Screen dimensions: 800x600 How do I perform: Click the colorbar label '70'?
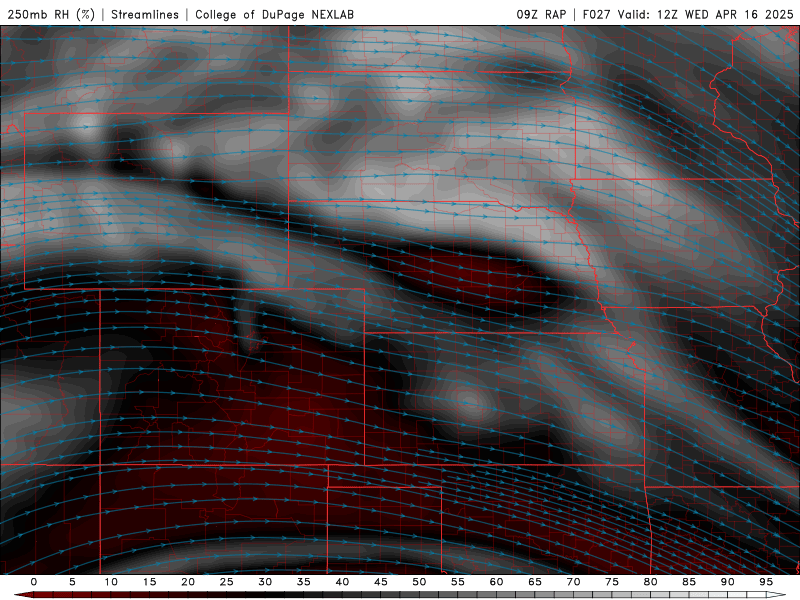573,582
